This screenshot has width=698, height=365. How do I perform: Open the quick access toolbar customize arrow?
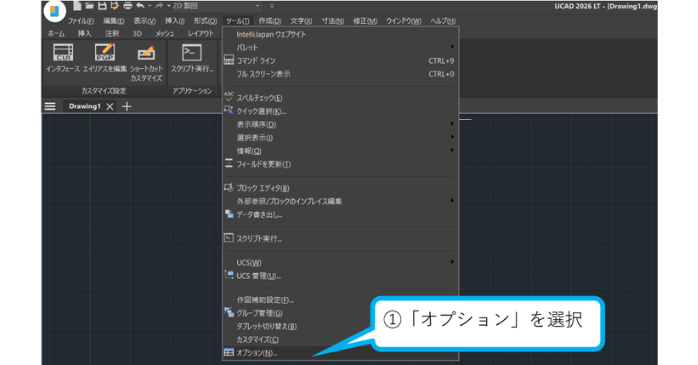tap(272, 6)
